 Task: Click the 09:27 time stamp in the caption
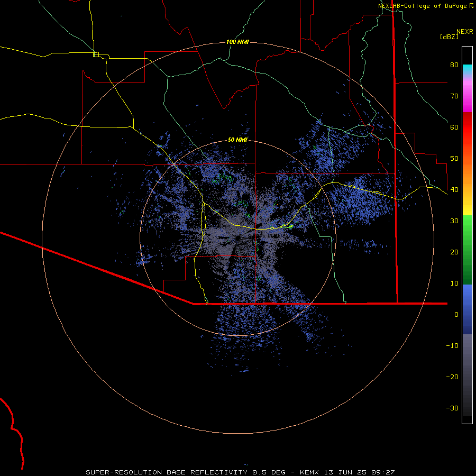(x=383, y=472)
